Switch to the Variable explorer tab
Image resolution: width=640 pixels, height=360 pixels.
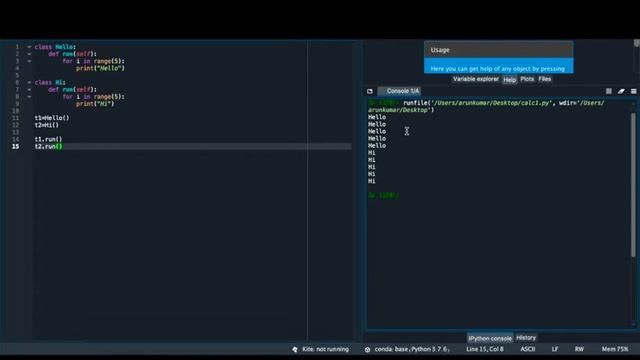pos(476,79)
